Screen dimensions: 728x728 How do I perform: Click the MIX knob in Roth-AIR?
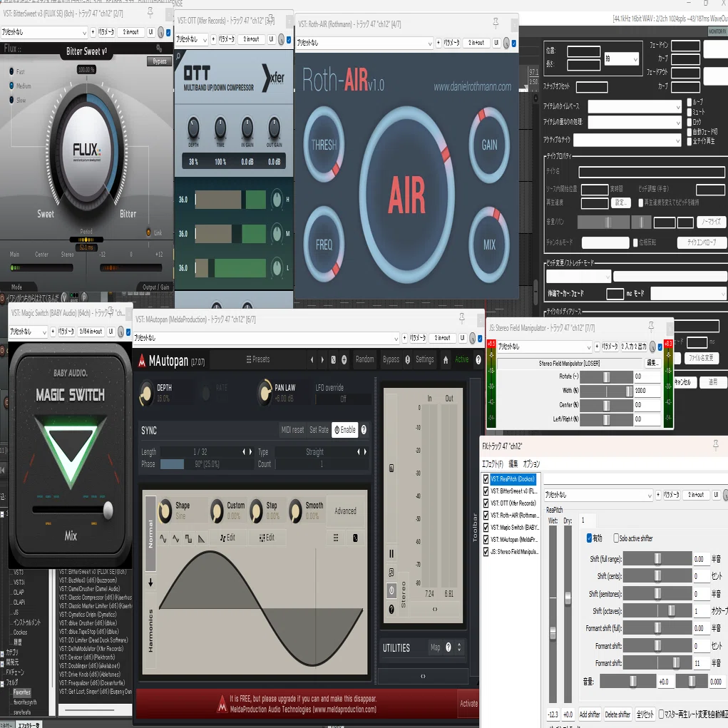(x=489, y=245)
